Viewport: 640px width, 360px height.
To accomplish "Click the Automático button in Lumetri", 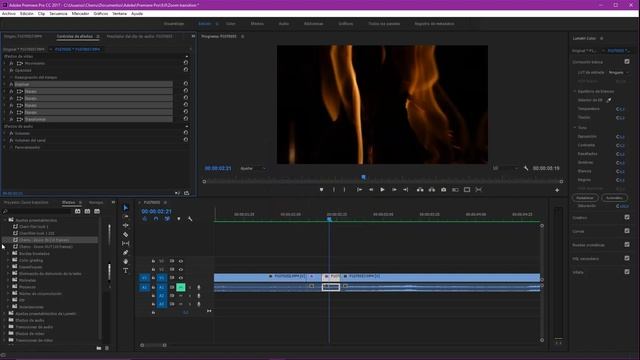I will (x=614, y=198).
